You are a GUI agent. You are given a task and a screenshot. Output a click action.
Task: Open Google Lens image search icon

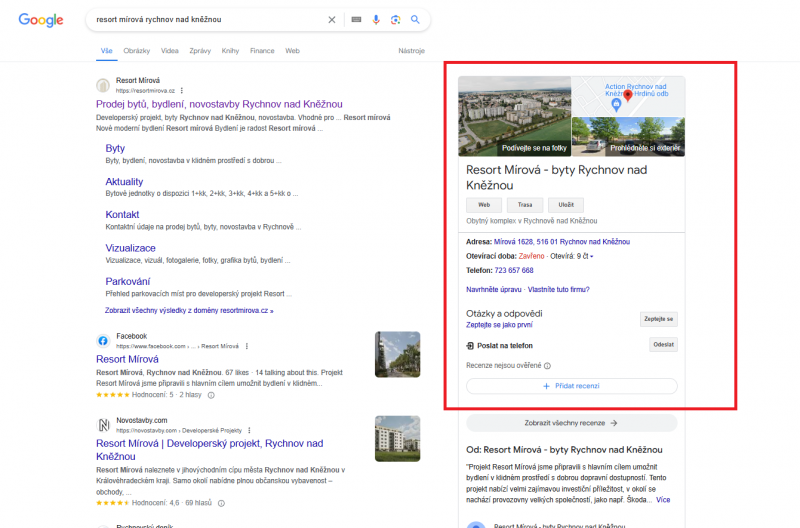(395, 19)
